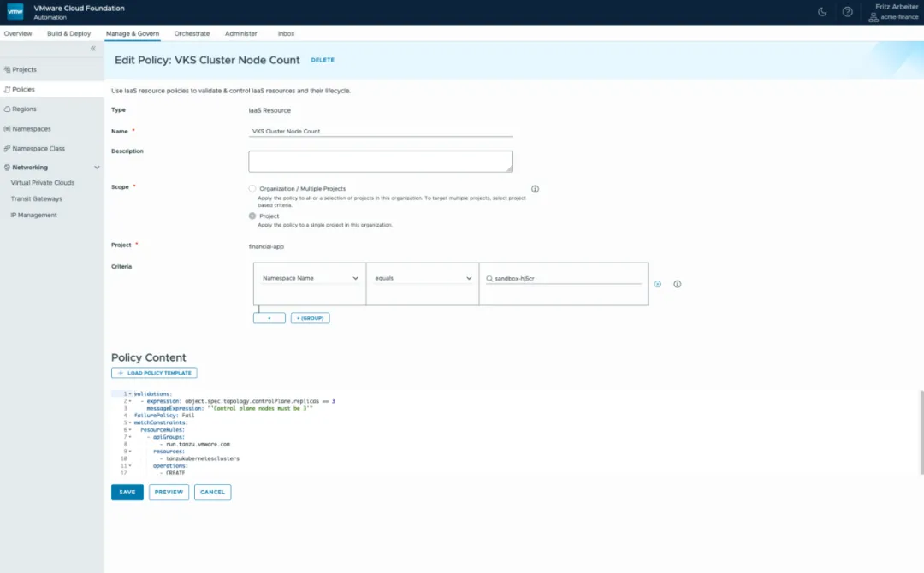Switch to the Build & Deploy tab
924x573 pixels.
pyautogui.click(x=69, y=33)
